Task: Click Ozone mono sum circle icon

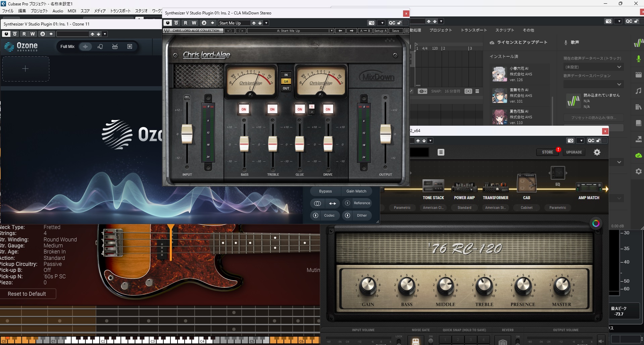Action: pos(317,203)
